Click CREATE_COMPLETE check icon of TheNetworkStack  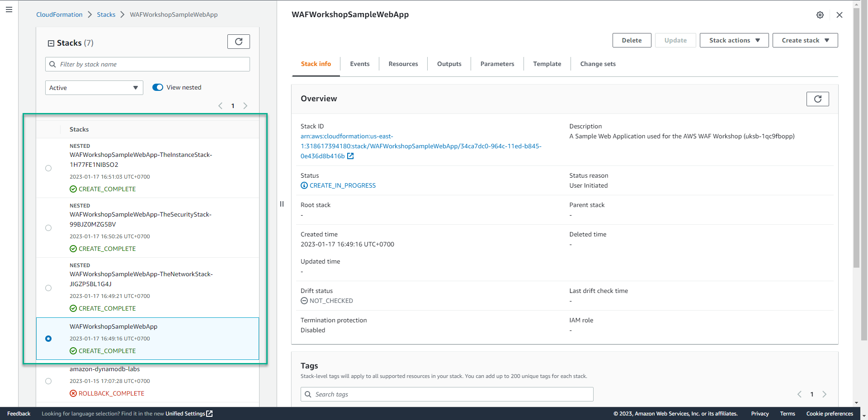pyautogui.click(x=73, y=308)
